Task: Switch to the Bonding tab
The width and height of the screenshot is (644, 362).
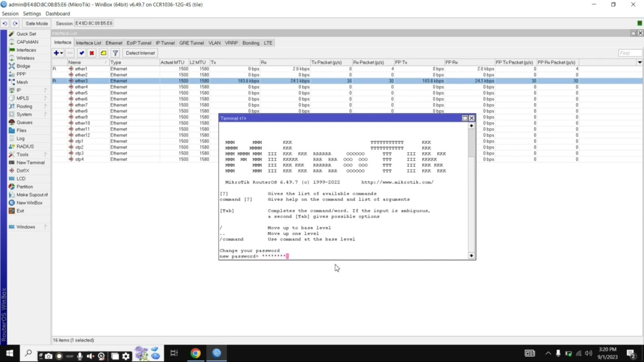Action: click(251, 43)
